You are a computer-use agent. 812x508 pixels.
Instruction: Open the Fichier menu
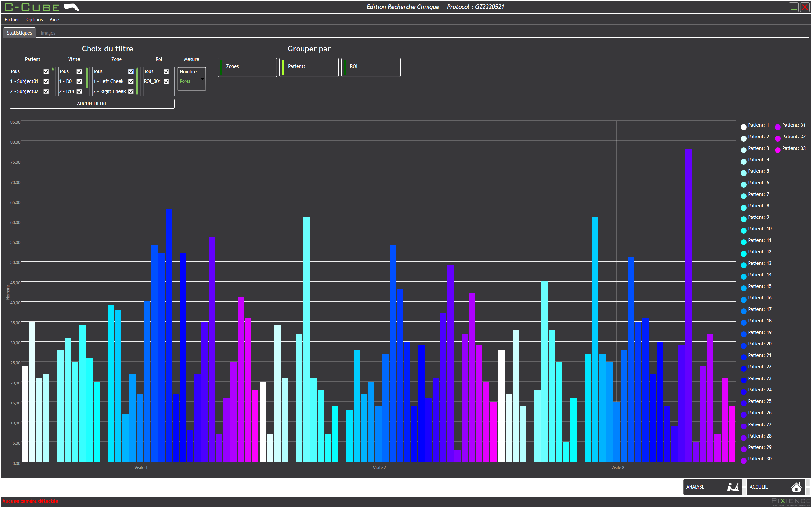click(x=12, y=19)
